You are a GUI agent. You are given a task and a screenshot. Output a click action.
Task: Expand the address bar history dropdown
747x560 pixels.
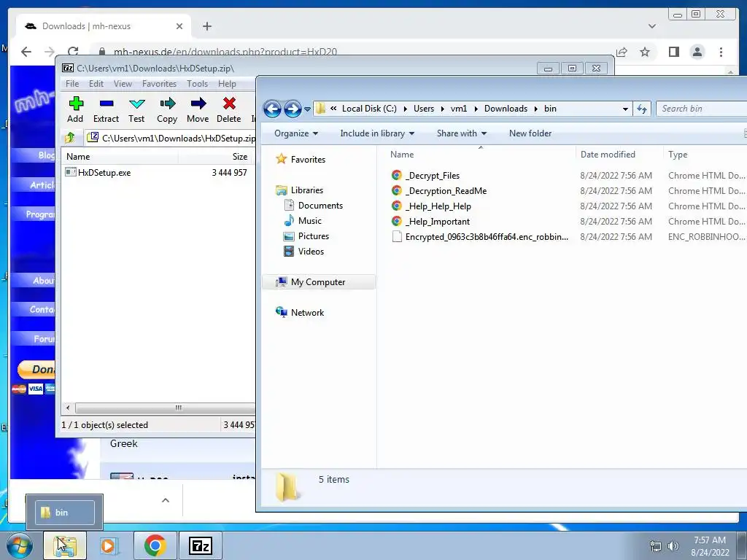pyautogui.click(x=625, y=109)
